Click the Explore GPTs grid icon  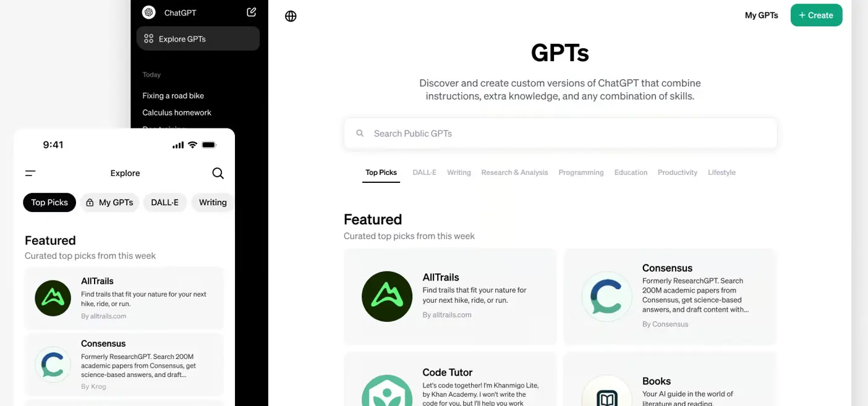point(148,39)
